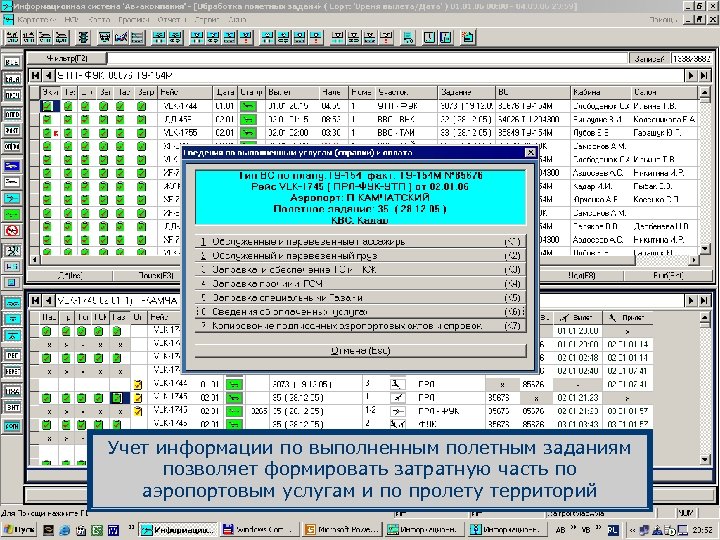Click the ОПТО icon in the left sidebar
This screenshot has width=720, height=540.
point(12,114)
